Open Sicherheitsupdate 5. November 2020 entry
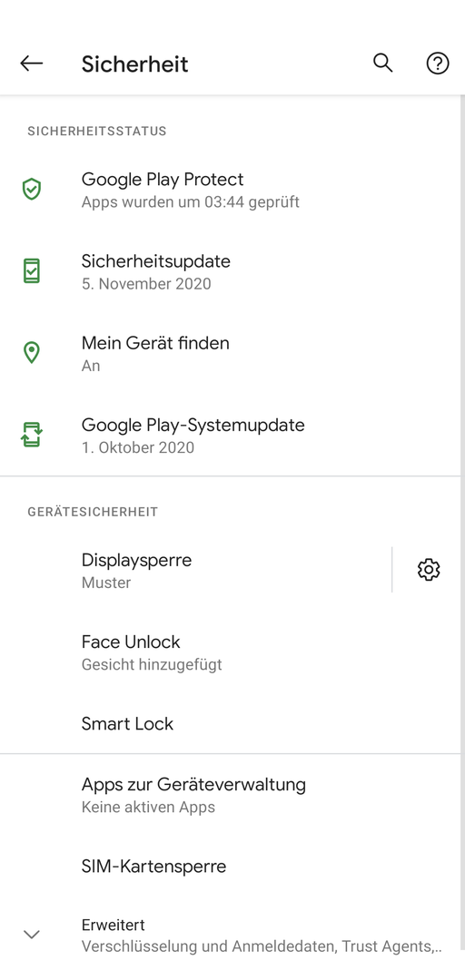 click(232, 271)
